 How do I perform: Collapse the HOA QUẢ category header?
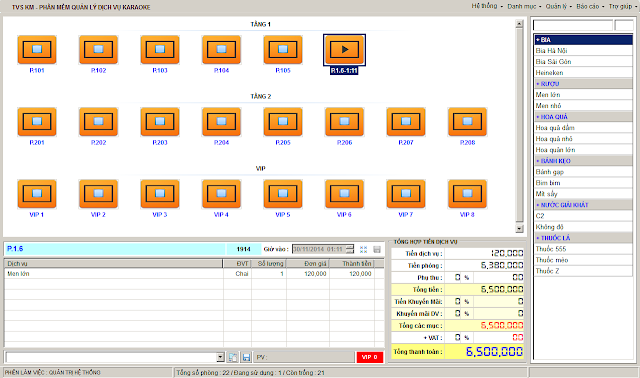(583, 117)
